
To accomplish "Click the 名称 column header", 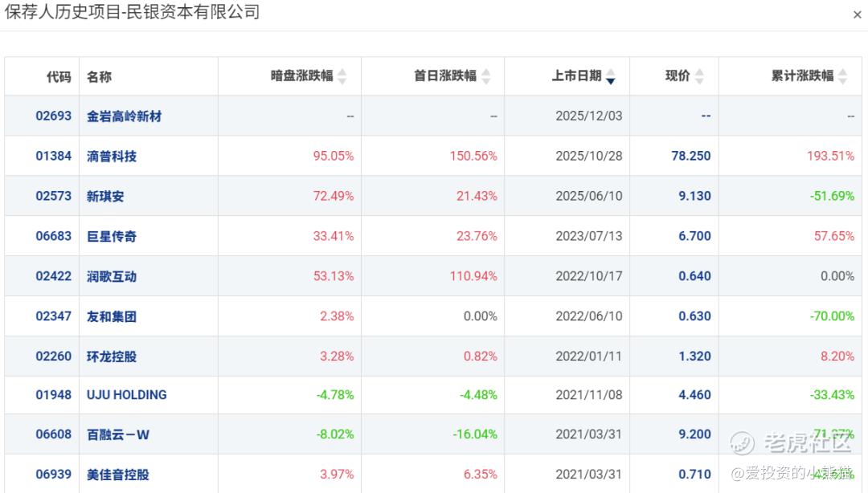I will [x=99, y=76].
